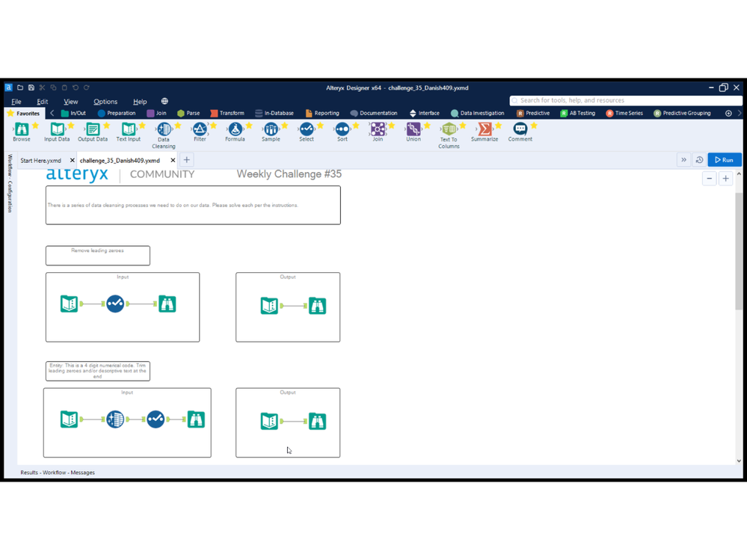
Task: Pick the Join tool in the palette
Action: (378, 132)
